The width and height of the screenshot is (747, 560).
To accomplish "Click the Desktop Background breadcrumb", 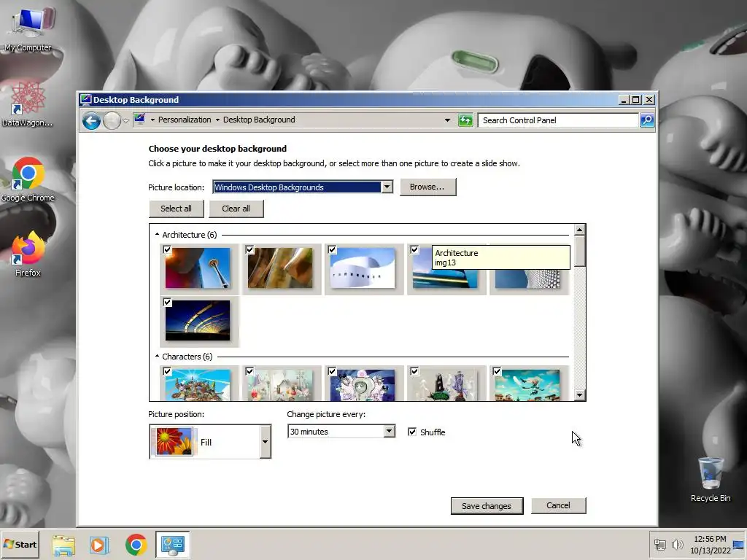I will (x=259, y=120).
